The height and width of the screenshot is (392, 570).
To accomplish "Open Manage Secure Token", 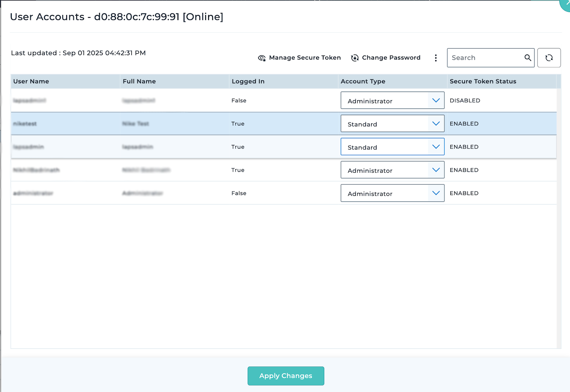I will 299,58.
